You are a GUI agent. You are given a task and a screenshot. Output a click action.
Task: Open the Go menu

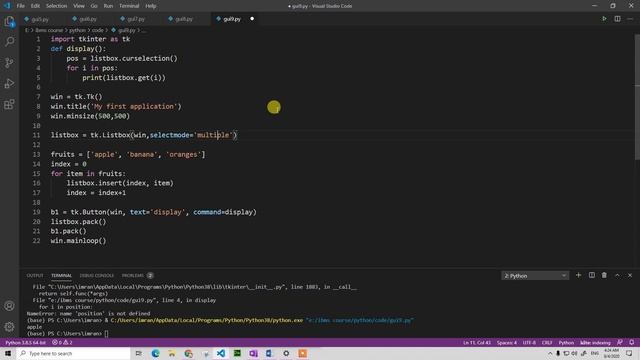click(94, 6)
